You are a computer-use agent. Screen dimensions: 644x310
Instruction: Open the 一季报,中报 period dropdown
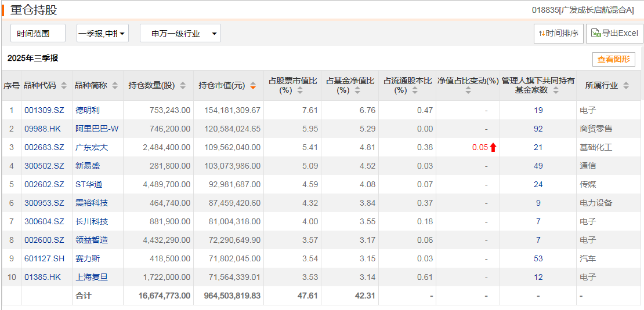pos(103,33)
